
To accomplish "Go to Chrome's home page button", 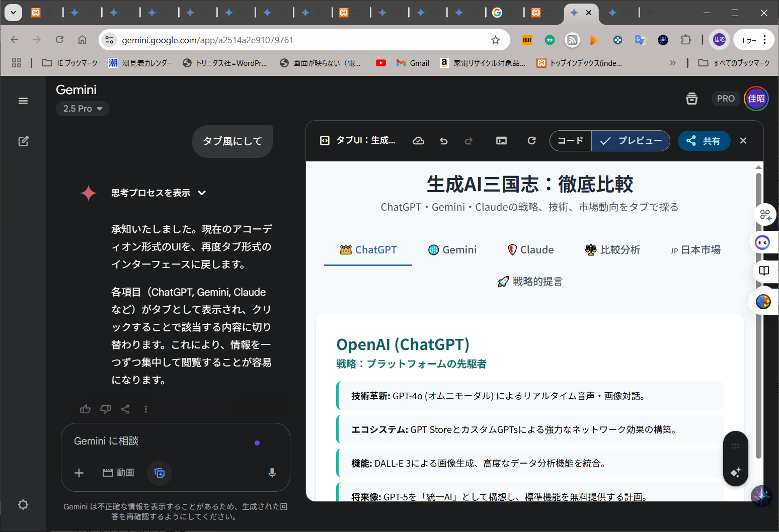I will [x=83, y=40].
